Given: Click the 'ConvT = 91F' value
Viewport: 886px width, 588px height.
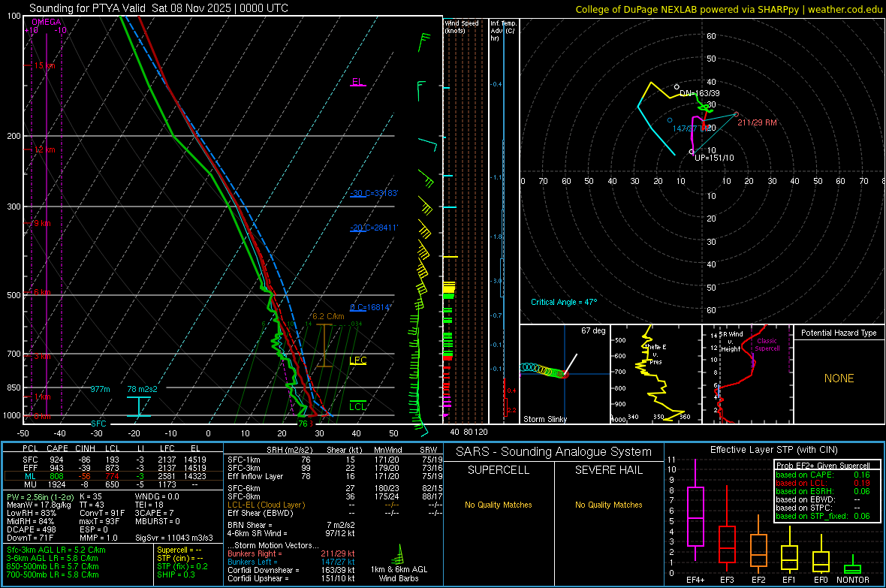Looking at the screenshot, I should [102, 513].
